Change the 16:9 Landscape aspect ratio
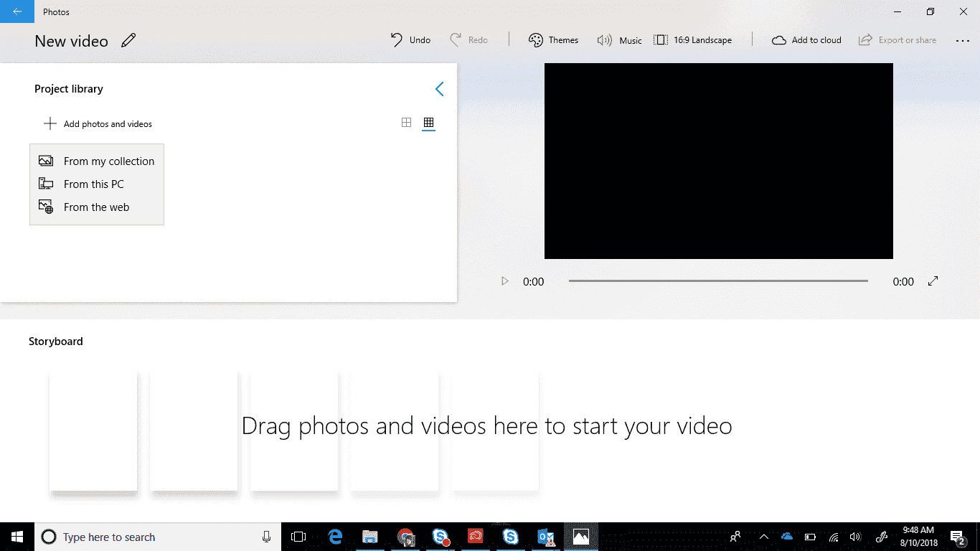980x551 pixels. pyautogui.click(x=693, y=40)
